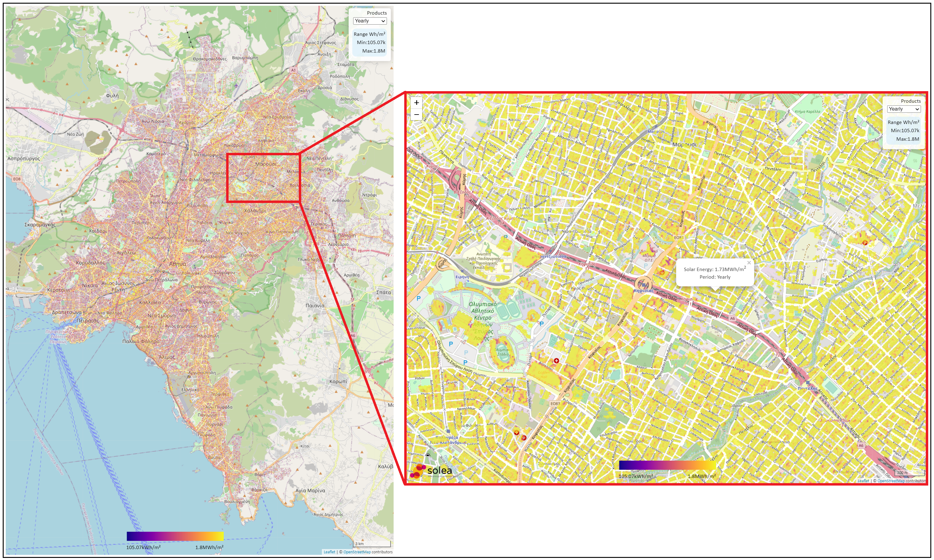Zoom in with the plus button
Screen dimensions: 934x560
click(x=416, y=103)
